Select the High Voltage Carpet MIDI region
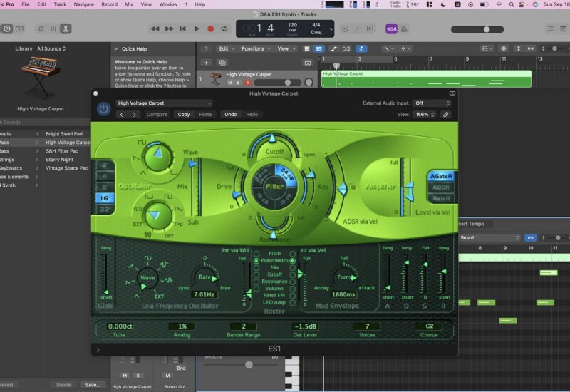This screenshot has height=392, width=570. [x=426, y=79]
